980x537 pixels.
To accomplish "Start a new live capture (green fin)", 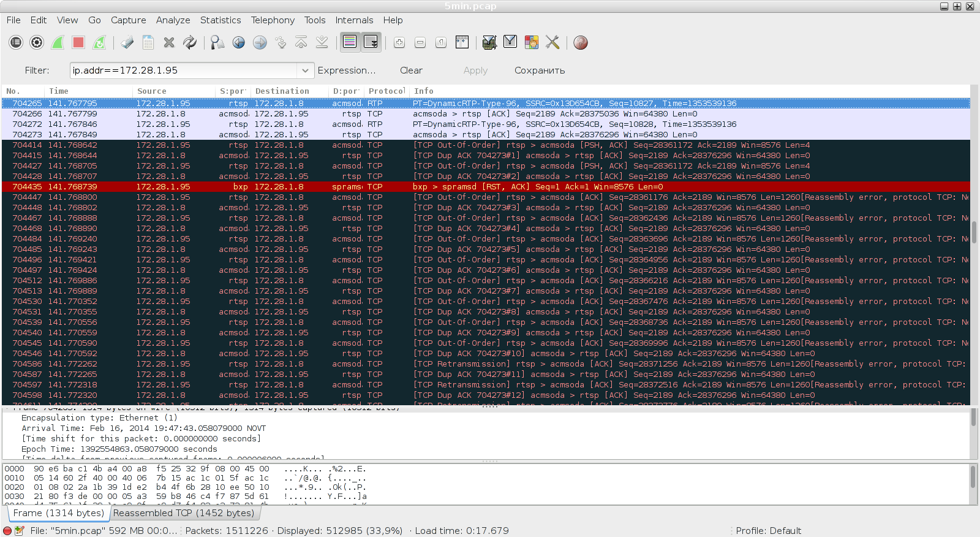I will tap(58, 42).
